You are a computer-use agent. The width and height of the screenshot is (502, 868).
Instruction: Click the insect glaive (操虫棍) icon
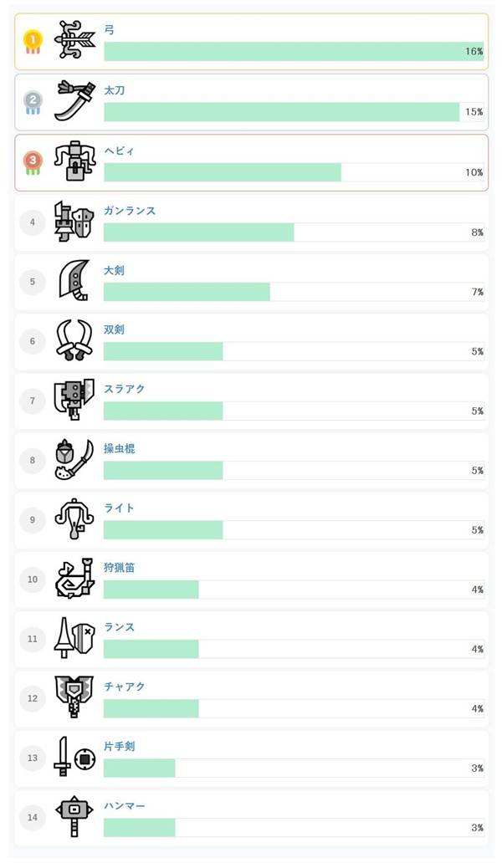(75, 460)
